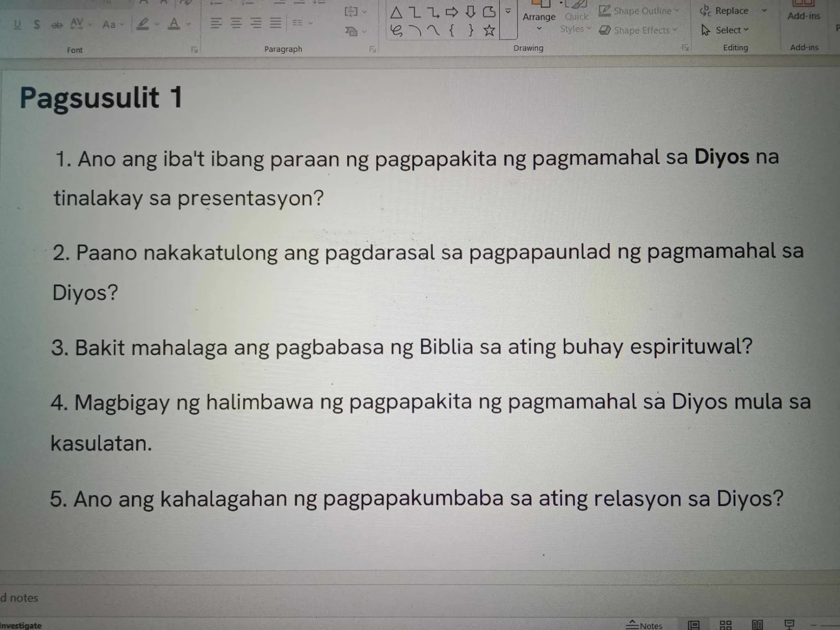Viewport: 840px width, 630px height.
Task: Select the scribble freeform drawing tool
Action: click(x=396, y=31)
